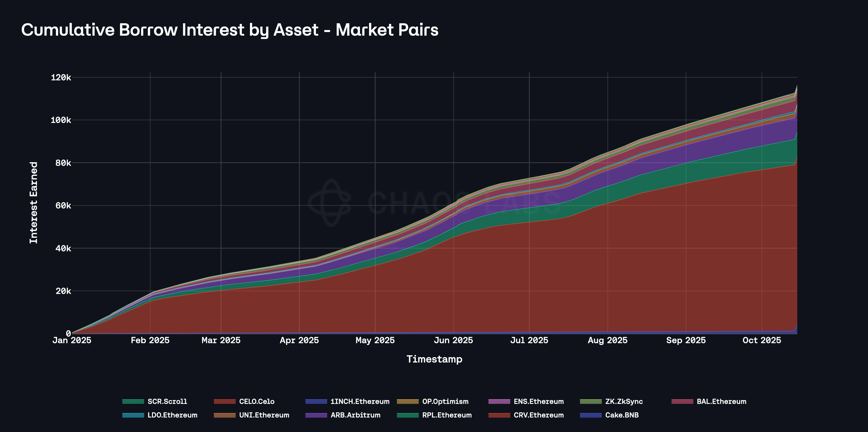
Task: Toggle UNI.Ethereum legend entry
Action: pyautogui.click(x=264, y=415)
